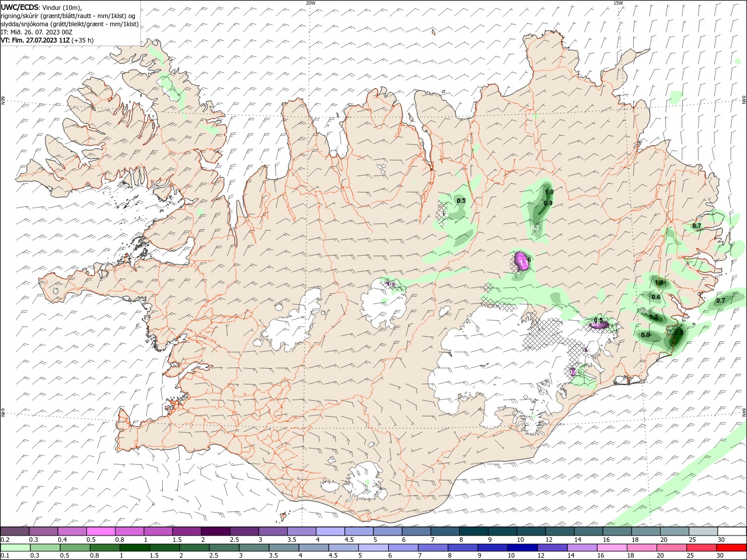Click the rain legend swatch starting at 0.5
The height and width of the screenshot is (560, 747).
(x=75, y=547)
